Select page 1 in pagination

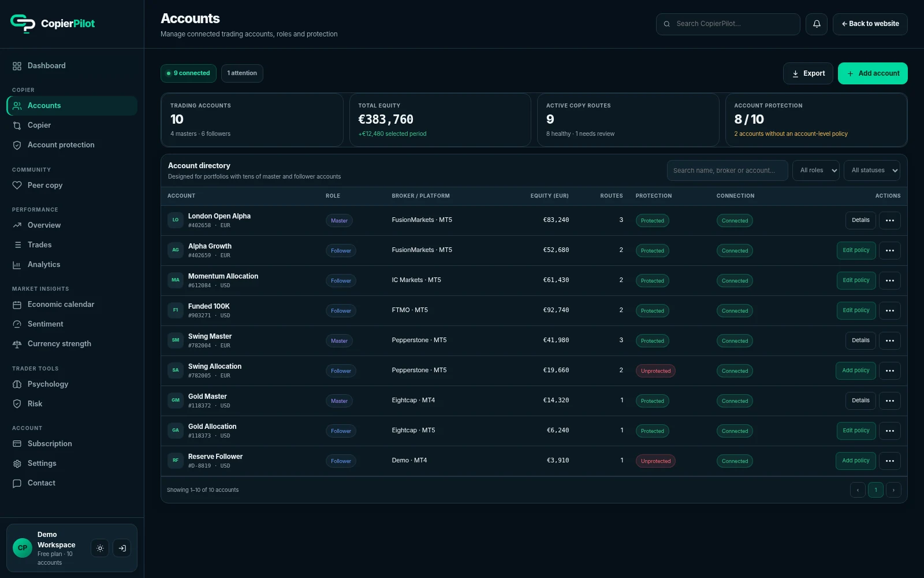click(875, 490)
